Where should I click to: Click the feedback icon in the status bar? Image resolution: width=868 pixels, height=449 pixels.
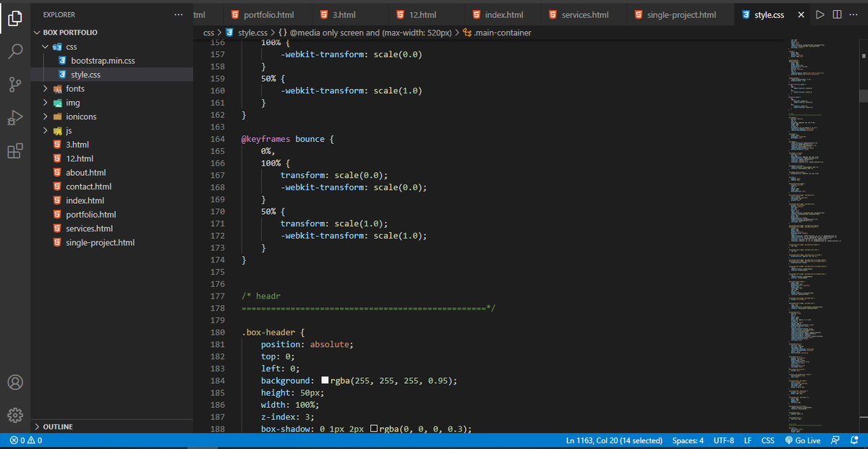click(x=835, y=440)
